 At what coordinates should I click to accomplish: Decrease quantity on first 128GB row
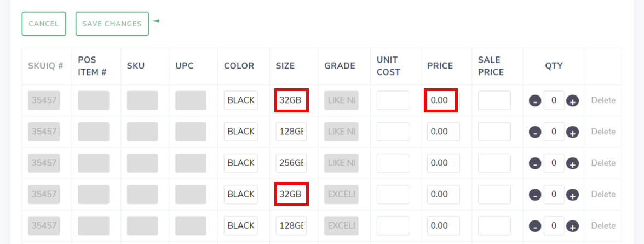[535, 132]
